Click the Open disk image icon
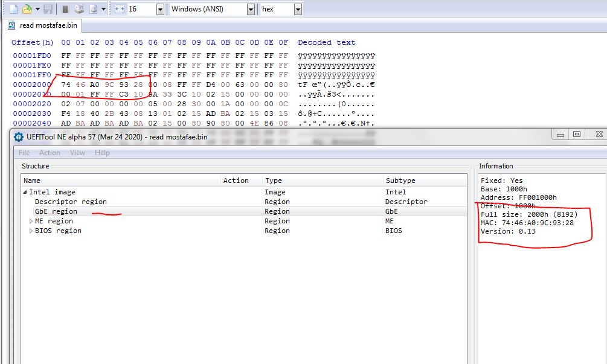Viewport: 607px width, 364px height. coord(93,9)
